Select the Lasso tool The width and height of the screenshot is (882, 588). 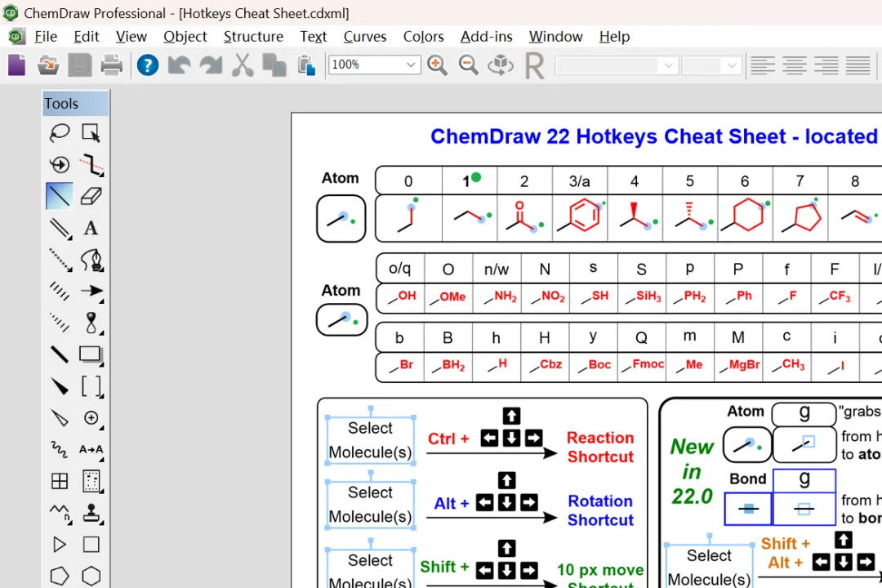click(60, 133)
